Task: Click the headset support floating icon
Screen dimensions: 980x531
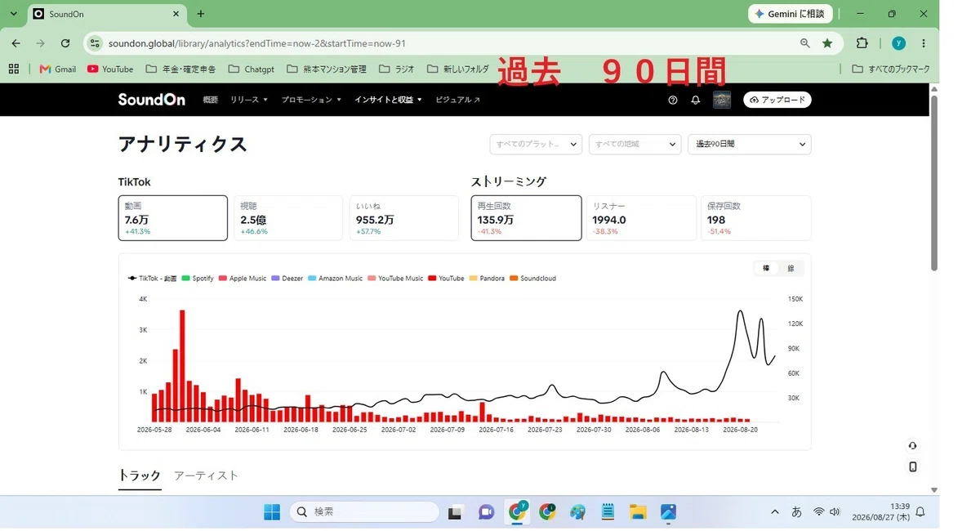Action: 912,446
